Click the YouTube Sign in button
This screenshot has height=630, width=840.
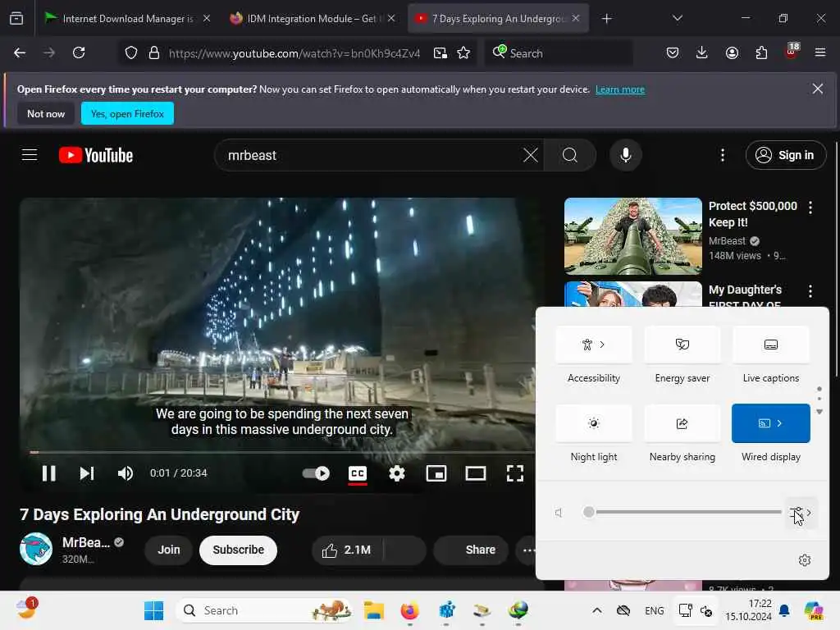(785, 155)
